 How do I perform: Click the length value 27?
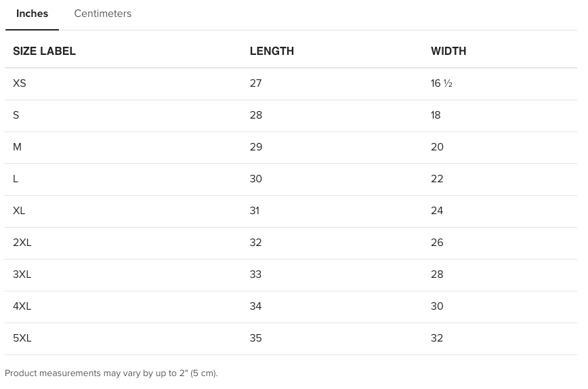[x=255, y=83]
